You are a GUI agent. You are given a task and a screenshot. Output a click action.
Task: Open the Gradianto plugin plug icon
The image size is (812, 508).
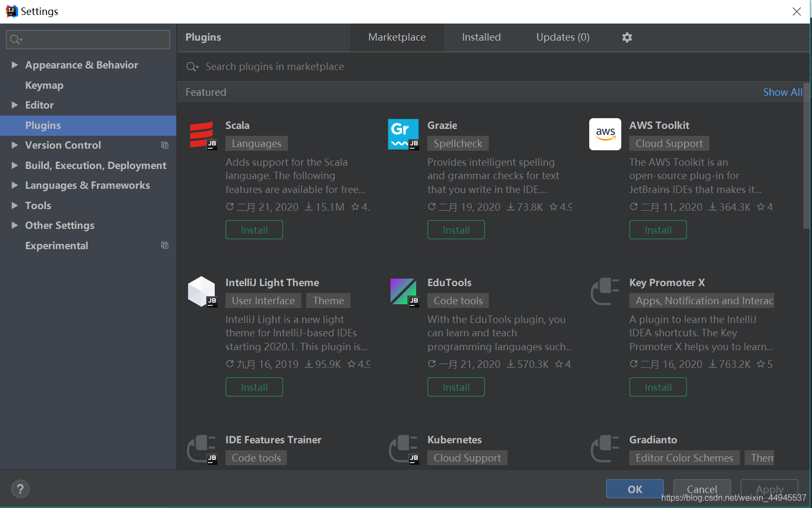[605, 449]
